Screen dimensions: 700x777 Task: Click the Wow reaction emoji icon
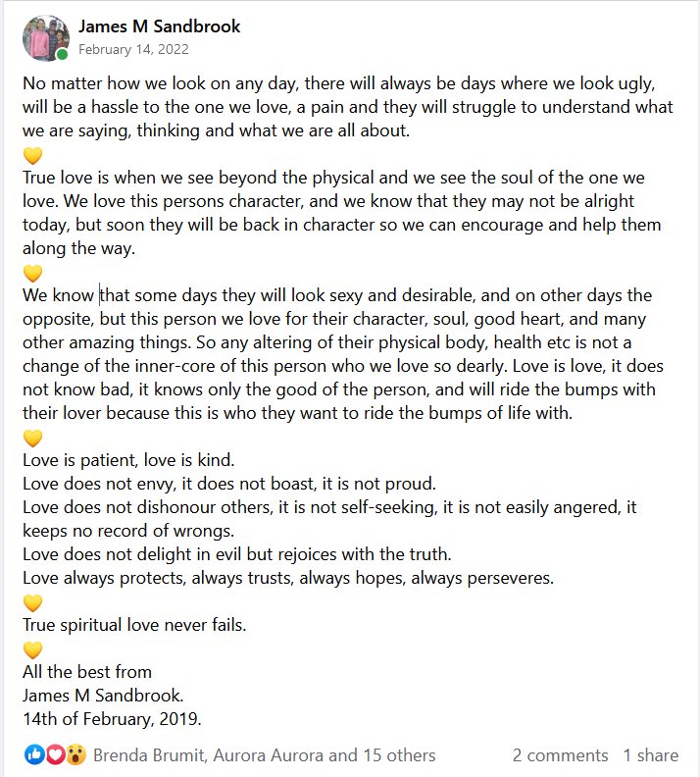click(x=75, y=754)
